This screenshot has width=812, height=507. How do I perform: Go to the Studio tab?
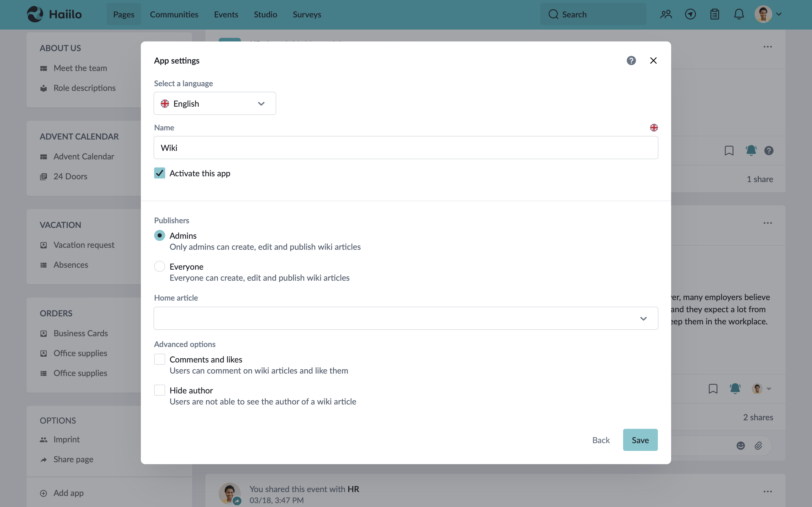[265, 14]
